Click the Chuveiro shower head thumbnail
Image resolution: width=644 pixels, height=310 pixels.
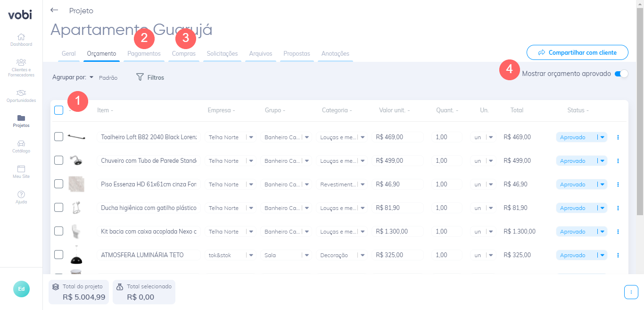click(76, 160)
